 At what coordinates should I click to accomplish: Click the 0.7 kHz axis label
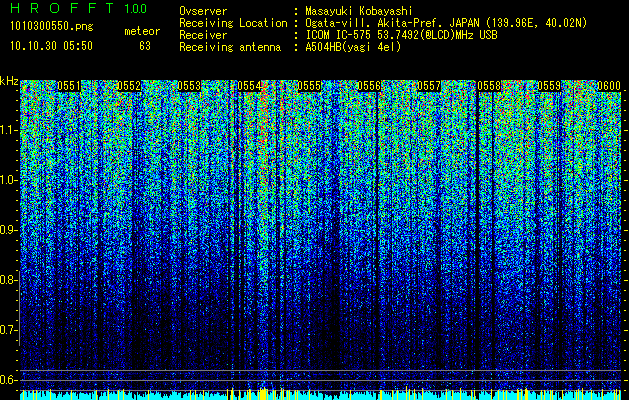point(9,330)
